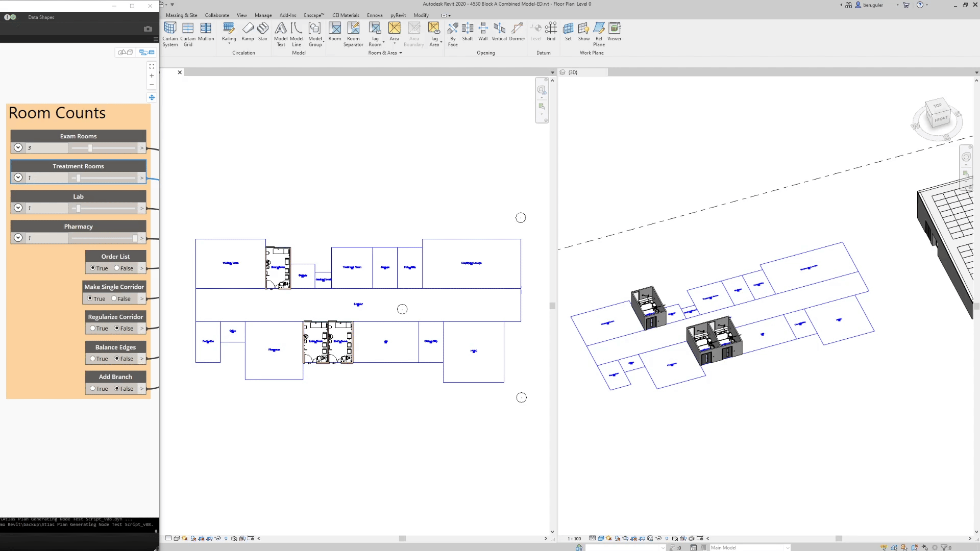Image resolution: width=980 pixels, height=551 pixels.
Task: Click the 1:100 view scale button
Action: click(574, 538)
